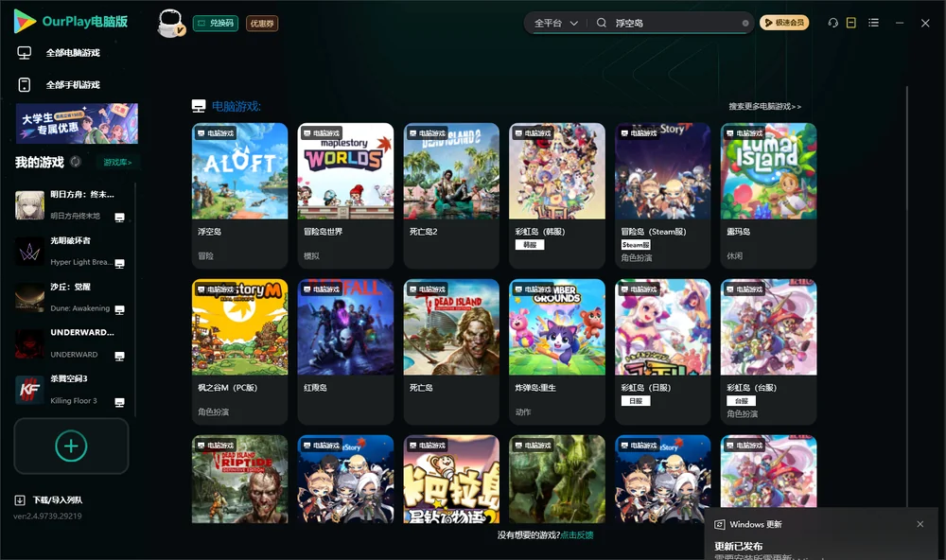The height and width of the screenshot is (560, 946).
Task: Click the PC icon on the UNDERWARD row
Action: coord(119,356)
